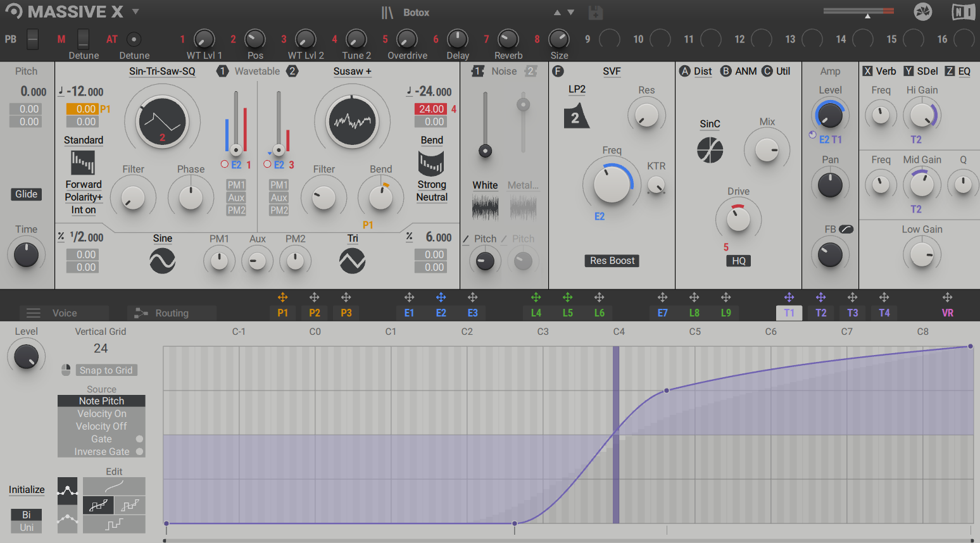This screenshot has height=543, width=980.
Task: Select the smooth point interpolation icon
Action: pyautogui.click(x=67, y=520)
